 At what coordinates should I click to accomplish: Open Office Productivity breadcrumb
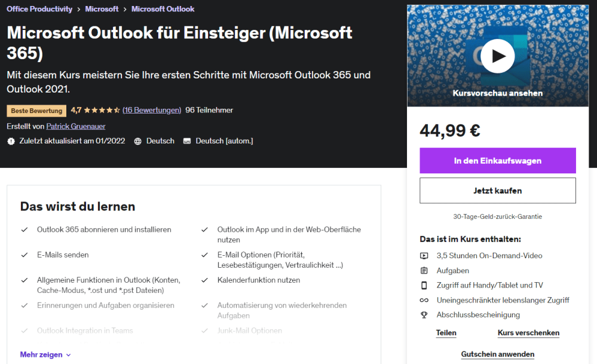point(39,9)
